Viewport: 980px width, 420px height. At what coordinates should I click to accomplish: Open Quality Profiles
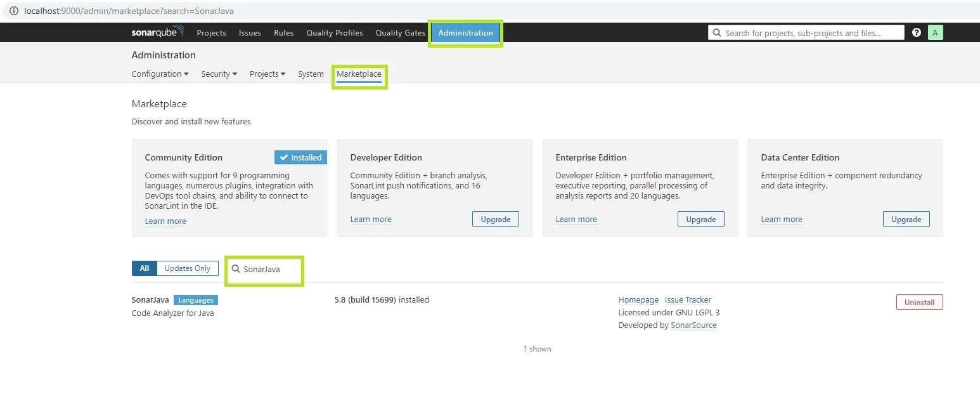tap(335, 33)
